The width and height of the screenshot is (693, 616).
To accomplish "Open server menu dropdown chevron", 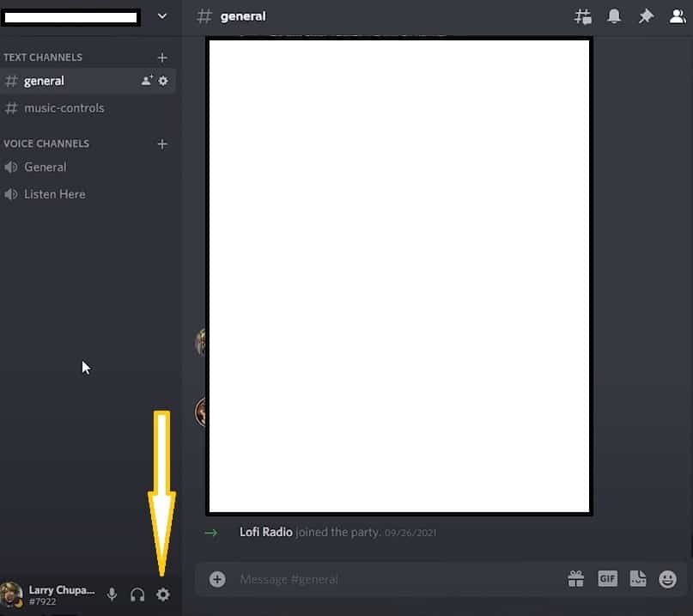I will coord(162,16).
